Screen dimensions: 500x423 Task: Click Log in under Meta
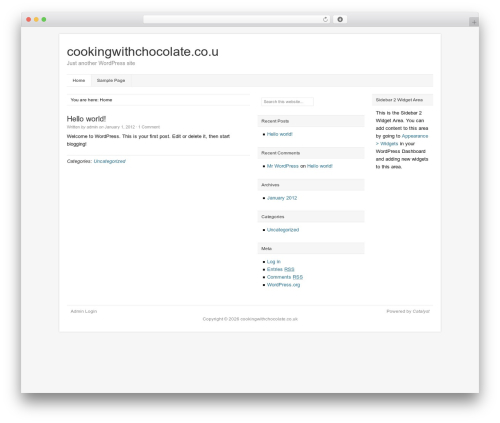[x=274, y=262]
